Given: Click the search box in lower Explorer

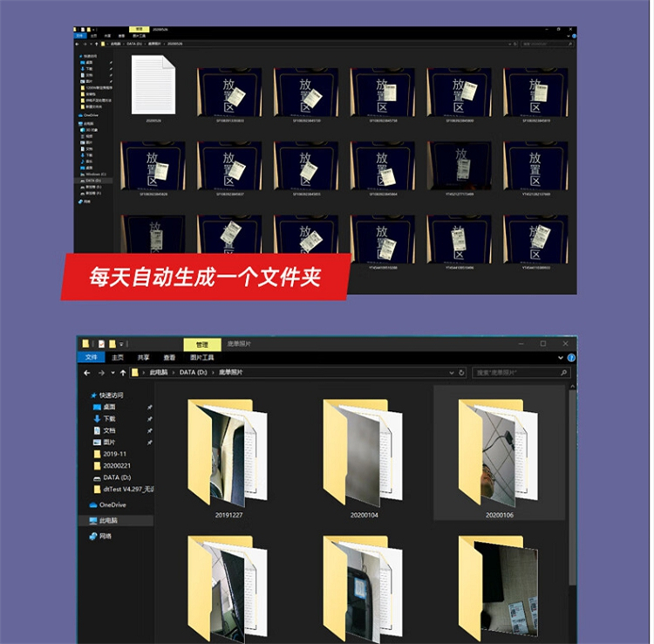Looking at the screenshot, I should tap(520, 373).
